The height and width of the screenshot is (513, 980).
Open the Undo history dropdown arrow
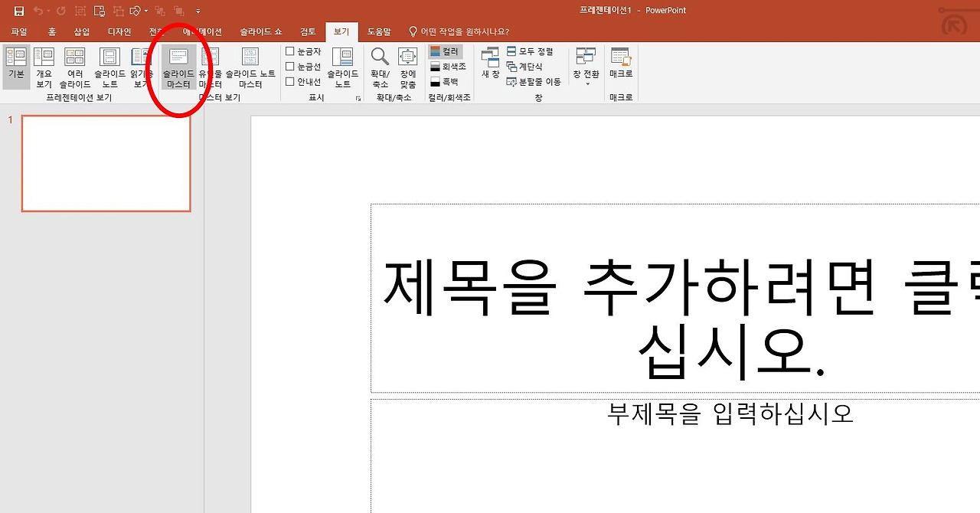click(x=48, y=11)
